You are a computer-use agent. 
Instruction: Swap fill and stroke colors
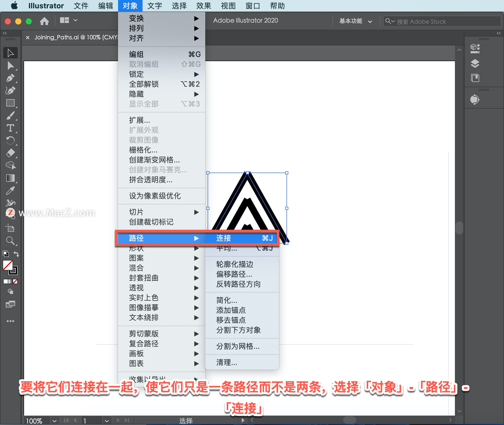click(16, 254)
